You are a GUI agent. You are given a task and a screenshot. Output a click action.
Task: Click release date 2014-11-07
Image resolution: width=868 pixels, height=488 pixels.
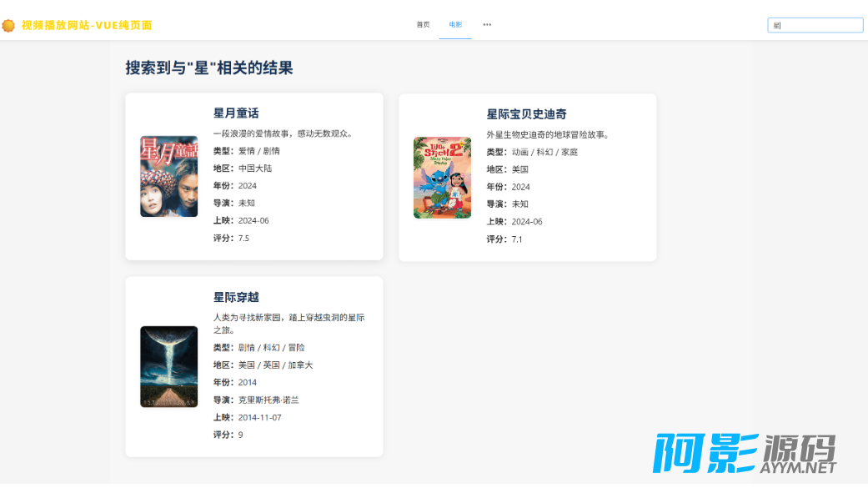pyautogui.click(x=259, y=417)
